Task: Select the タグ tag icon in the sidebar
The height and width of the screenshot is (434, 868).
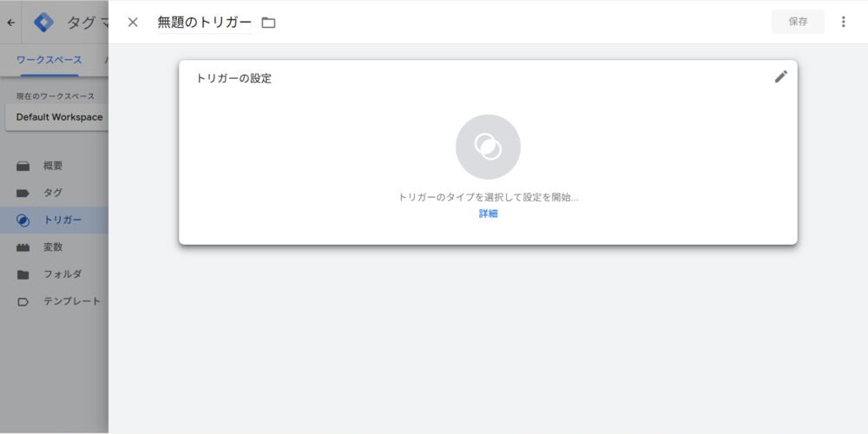Action: (x=23, y=193)
